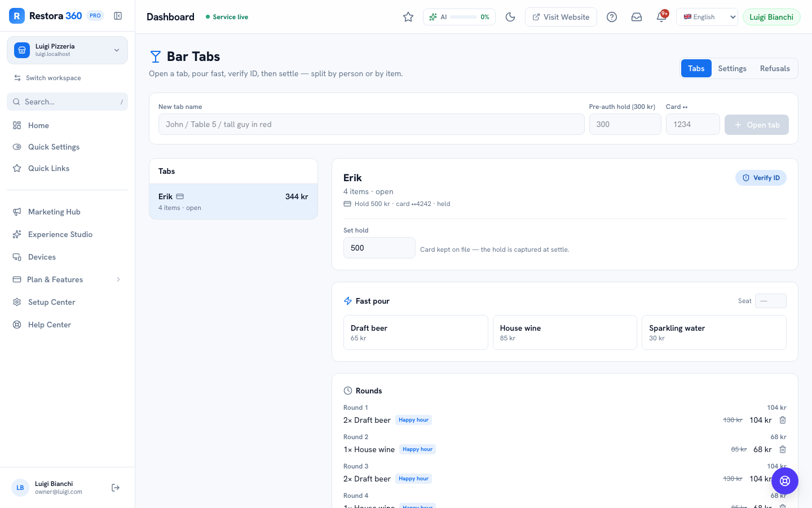Toggle dark mode moon icon
This screenshot has width=812, height=508.
tap(510, 17)
